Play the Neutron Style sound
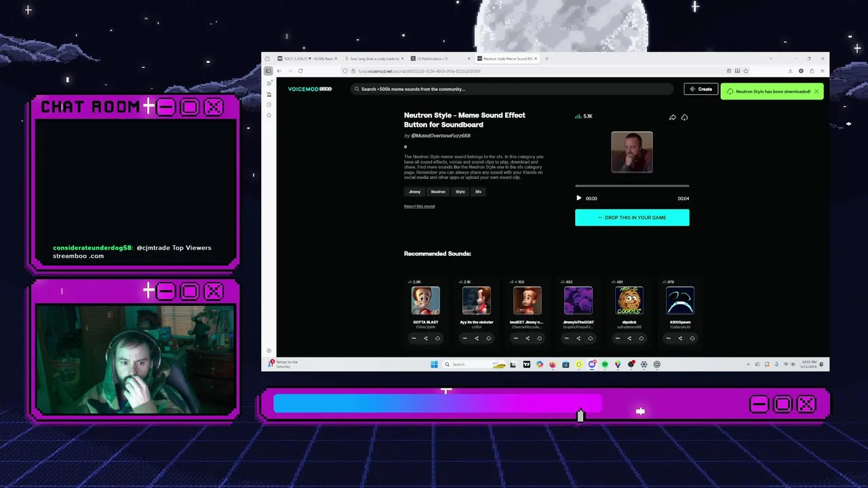The height and width of the screenshot is (488, 868). [x=578, y=199]
